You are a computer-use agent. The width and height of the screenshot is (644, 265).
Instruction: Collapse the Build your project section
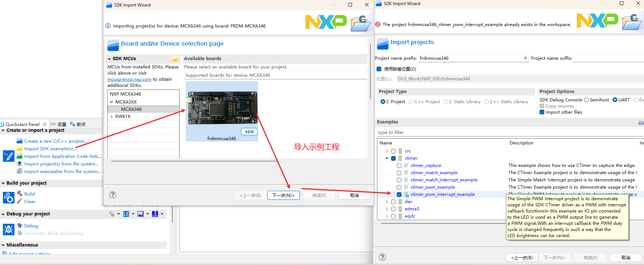point(3,183)
